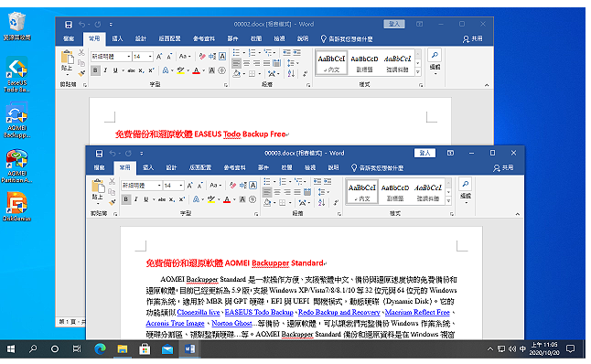This screenshot has width=591, height=364.
Task: Follow Clonezilla live hyperlink
Action: (199, 313)
